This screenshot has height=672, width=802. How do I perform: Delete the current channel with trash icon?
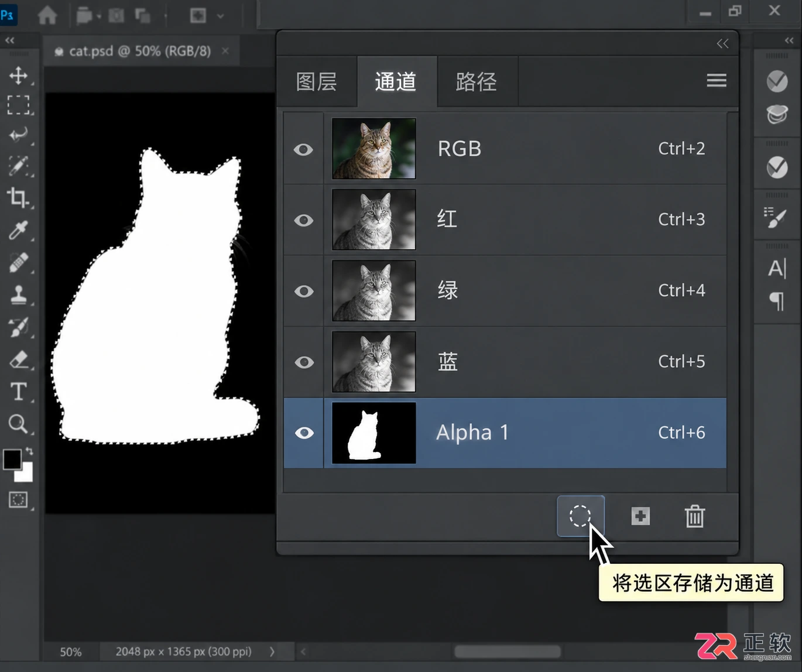pyautogui.click(x=695, y=516)
